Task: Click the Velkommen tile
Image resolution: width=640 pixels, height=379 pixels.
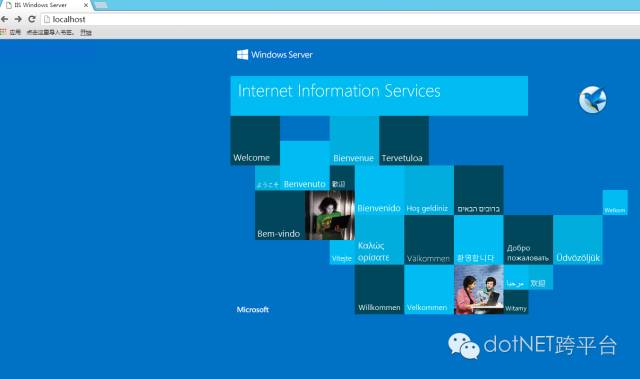Action: point(429,290)
